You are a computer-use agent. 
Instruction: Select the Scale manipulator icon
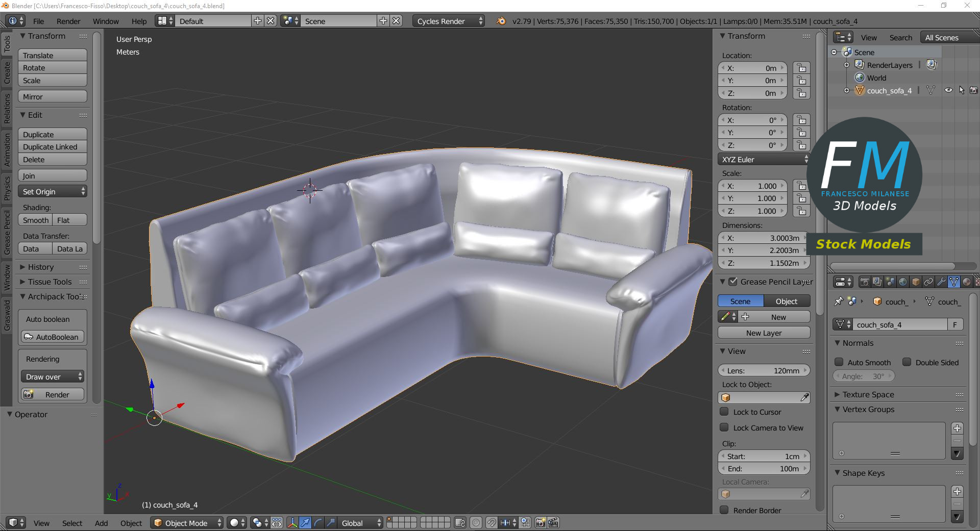[330, 523]
